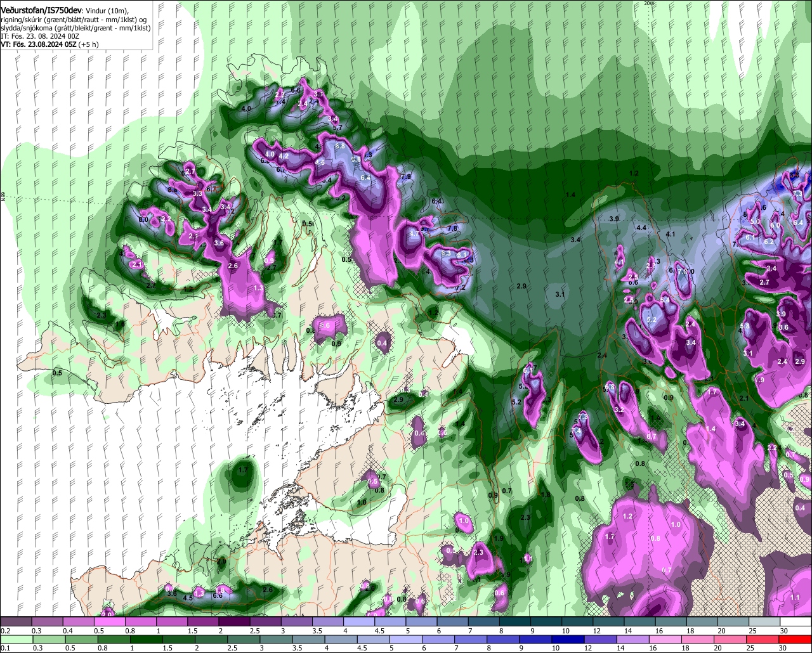Pick the light periwinkle 4 swatch in snow legend
The height and width of the screenshot is (653, 812).
tap(360, 621)
